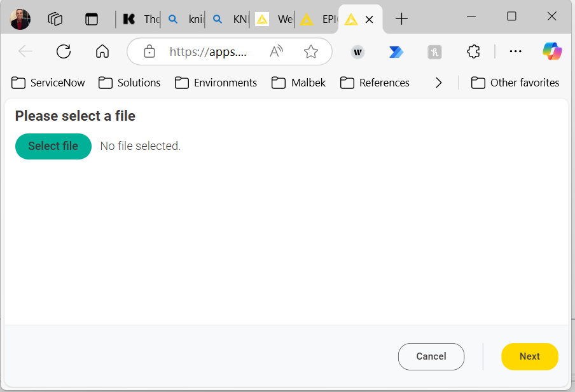Click the Cancel button
This screenshot has width=575, height=392.
point(431,356)
